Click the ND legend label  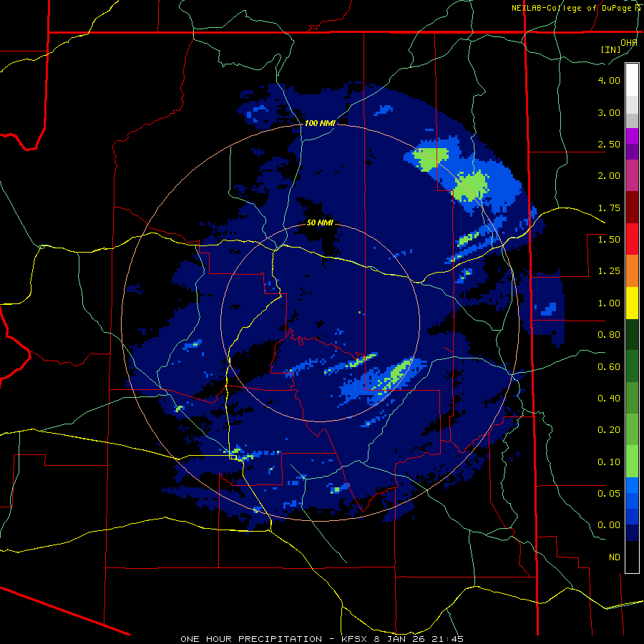(x=615, y=557)
